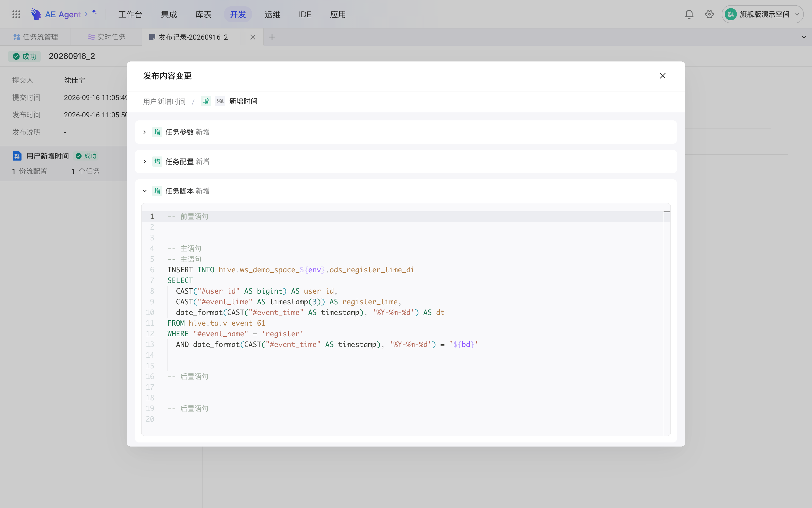
Task: Open the 集成 menu
Action: (169, 14)
